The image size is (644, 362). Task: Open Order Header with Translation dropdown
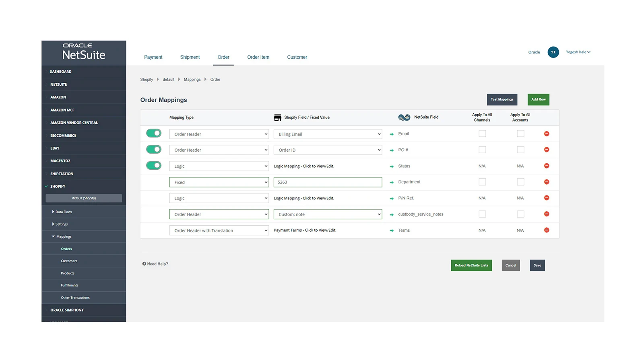coord(219,230)
